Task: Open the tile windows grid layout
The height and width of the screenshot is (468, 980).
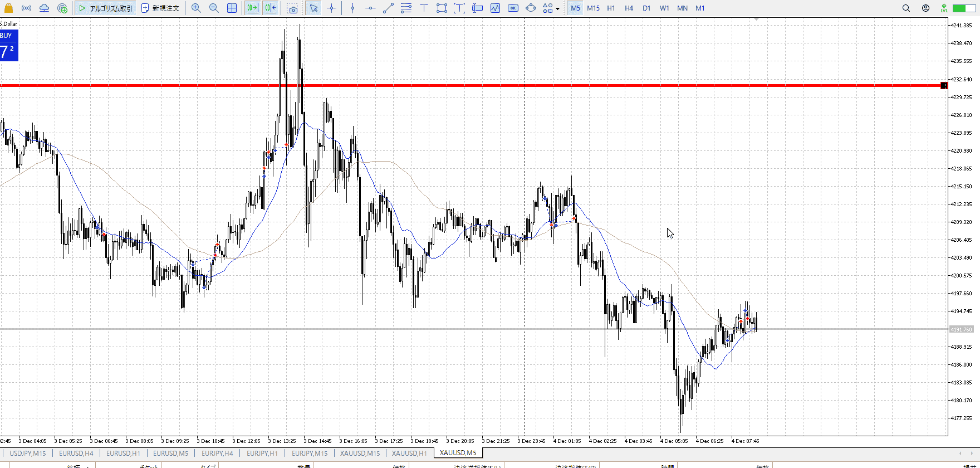Action: tap(232, 8)
